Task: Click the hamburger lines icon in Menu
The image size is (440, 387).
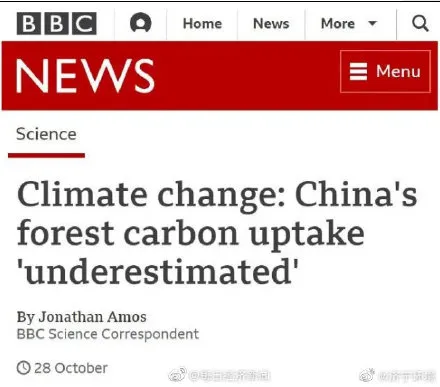Action: pos(358,72)
